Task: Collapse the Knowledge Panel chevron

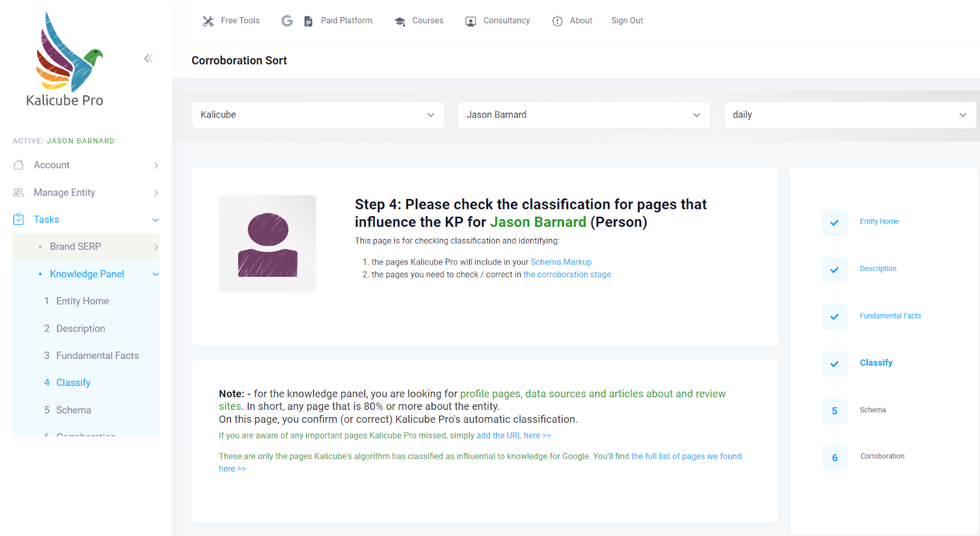Action: coord(156,274)
